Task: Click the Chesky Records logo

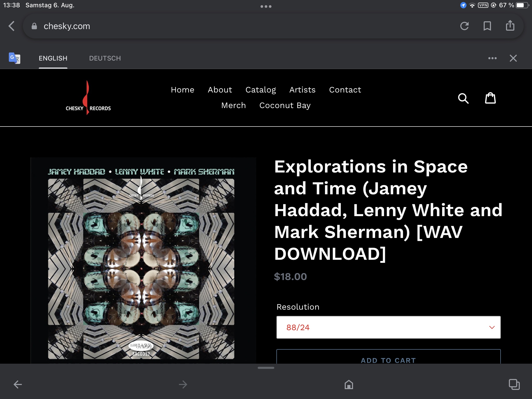Action: [88, 98]
